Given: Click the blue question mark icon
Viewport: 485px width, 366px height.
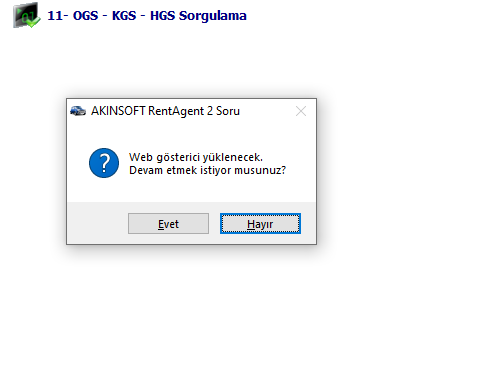Looking at the screenshot, I should tap(104, 163).
